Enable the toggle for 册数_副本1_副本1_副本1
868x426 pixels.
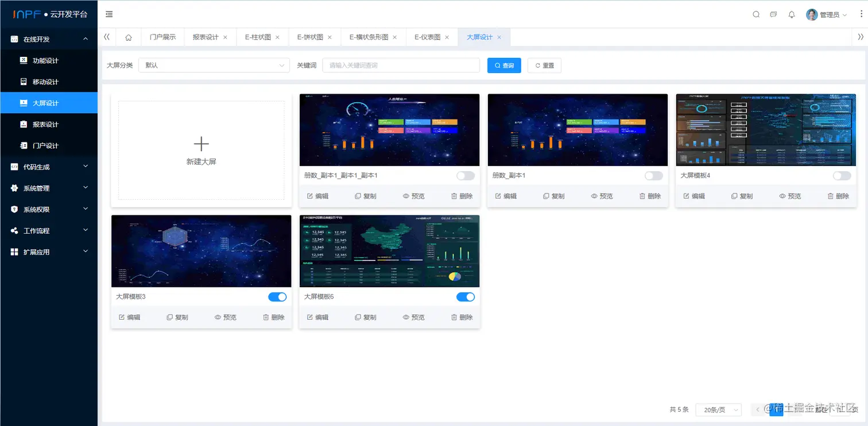[465, 176]
